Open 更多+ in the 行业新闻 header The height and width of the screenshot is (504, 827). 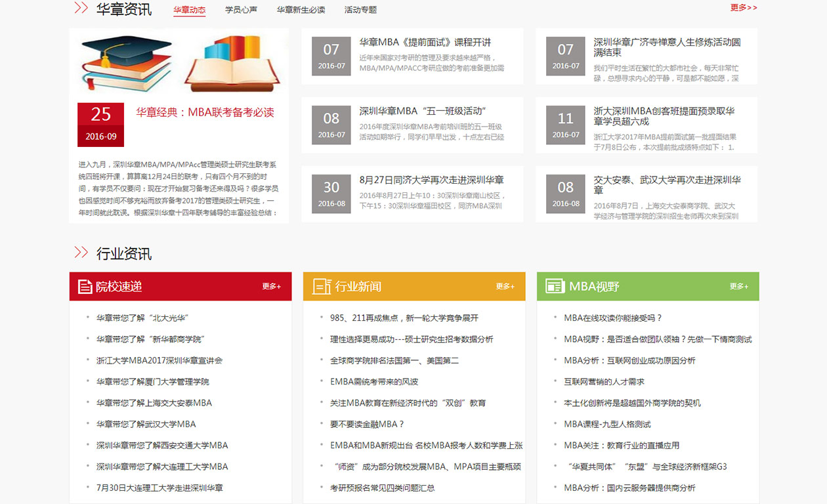505,286
